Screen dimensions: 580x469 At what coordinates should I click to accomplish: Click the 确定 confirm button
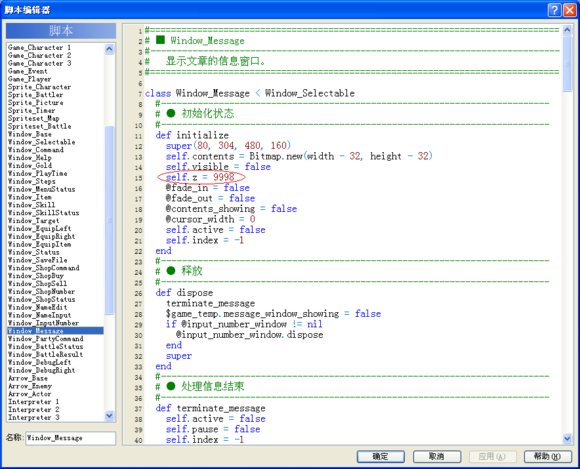(381, 456)
